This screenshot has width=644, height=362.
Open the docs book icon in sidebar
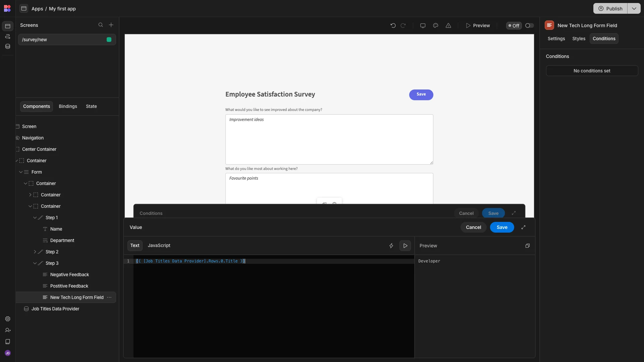click(8, 342)
